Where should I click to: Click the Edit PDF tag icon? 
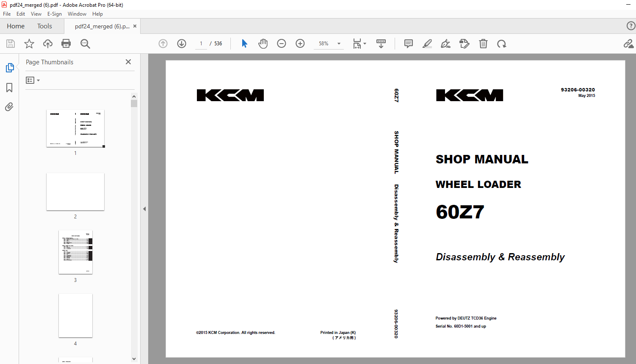(465, 44)
